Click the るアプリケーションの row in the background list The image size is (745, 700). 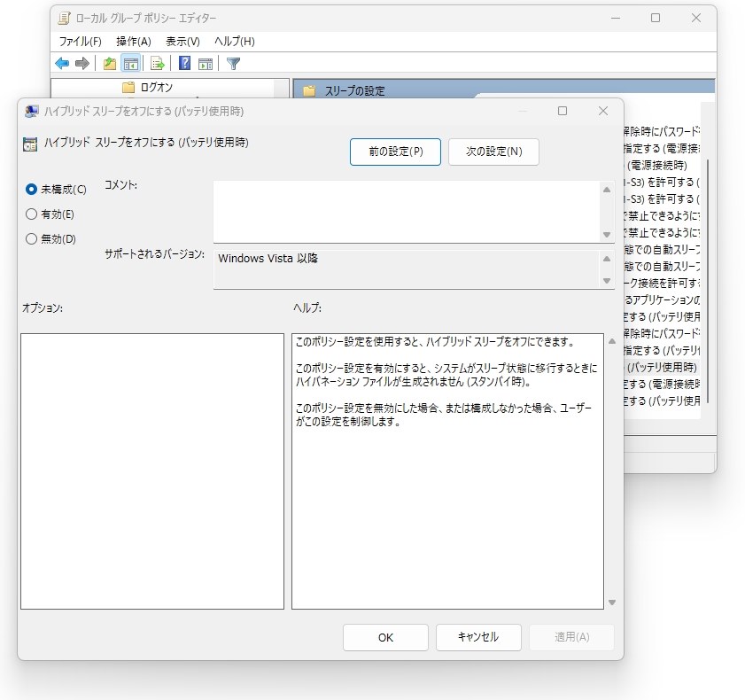[x=662, y=299]
